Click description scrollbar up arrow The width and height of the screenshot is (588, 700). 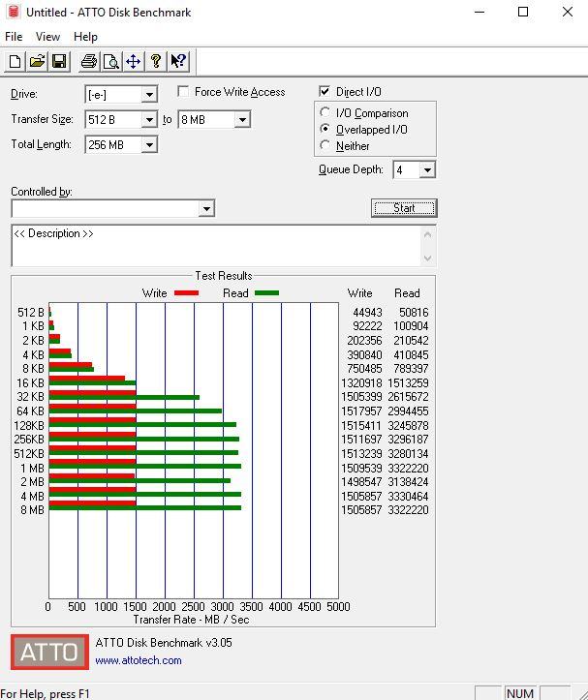click(x=427, y=234)
